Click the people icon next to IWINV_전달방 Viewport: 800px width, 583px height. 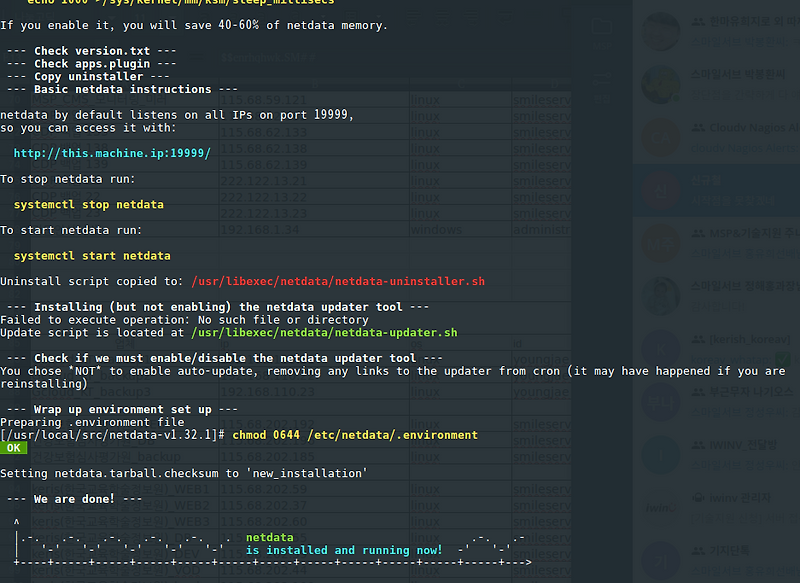tap(697, 443)
